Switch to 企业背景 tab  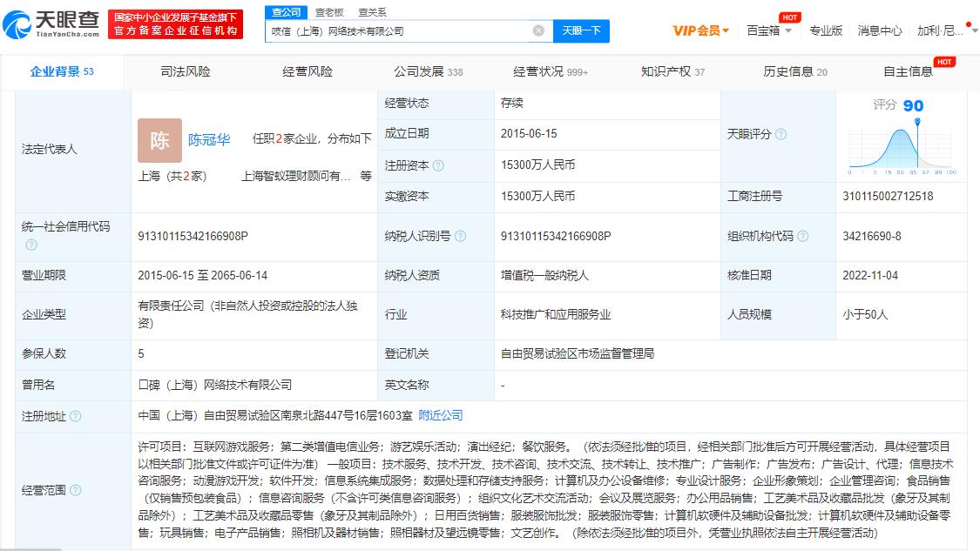click(62, 72)
